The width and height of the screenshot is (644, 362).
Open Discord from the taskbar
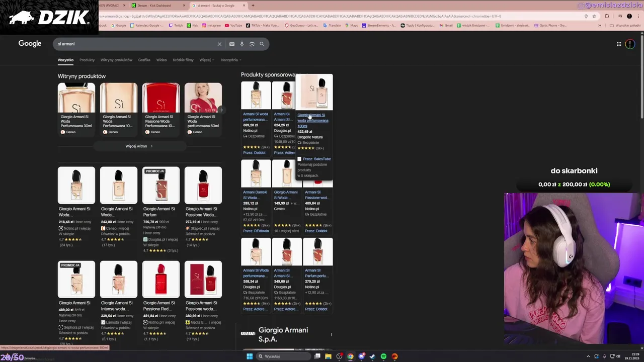pyautogui.click(x=361, y=356)
